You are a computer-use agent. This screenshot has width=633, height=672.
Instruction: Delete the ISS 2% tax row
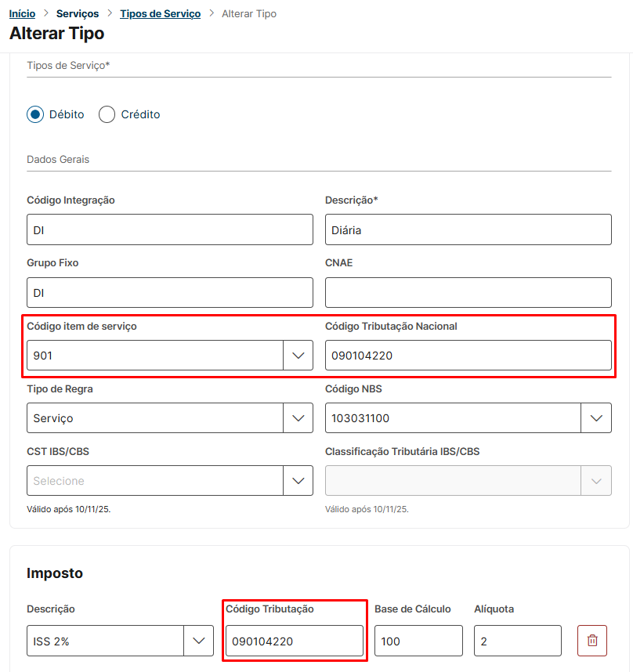[592, 641]
